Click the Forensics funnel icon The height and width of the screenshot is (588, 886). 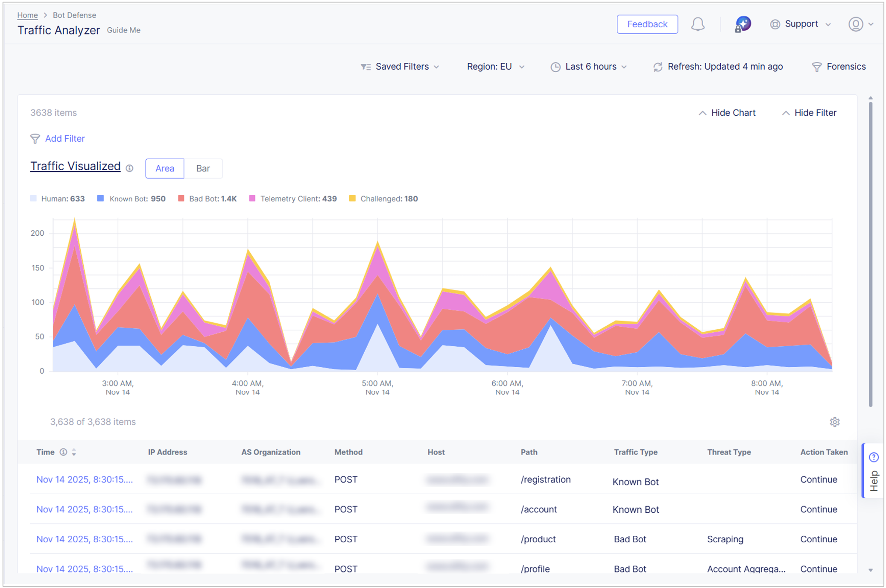click(x=816, y=67)
